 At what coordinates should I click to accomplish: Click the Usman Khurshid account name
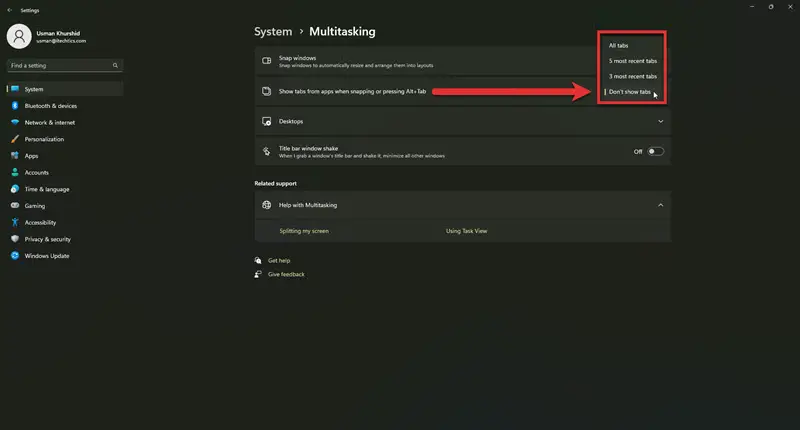point(58,33)
